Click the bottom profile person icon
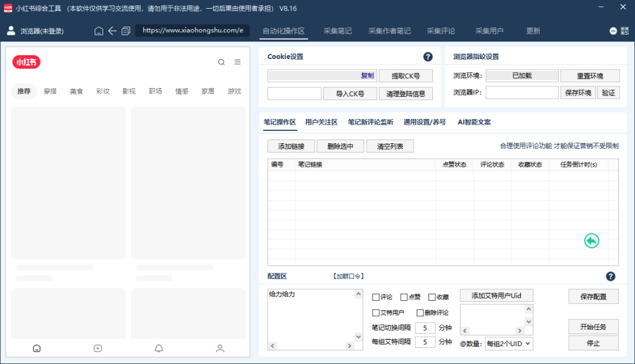Viewport: 635px width, 364px height. [220, 348]
